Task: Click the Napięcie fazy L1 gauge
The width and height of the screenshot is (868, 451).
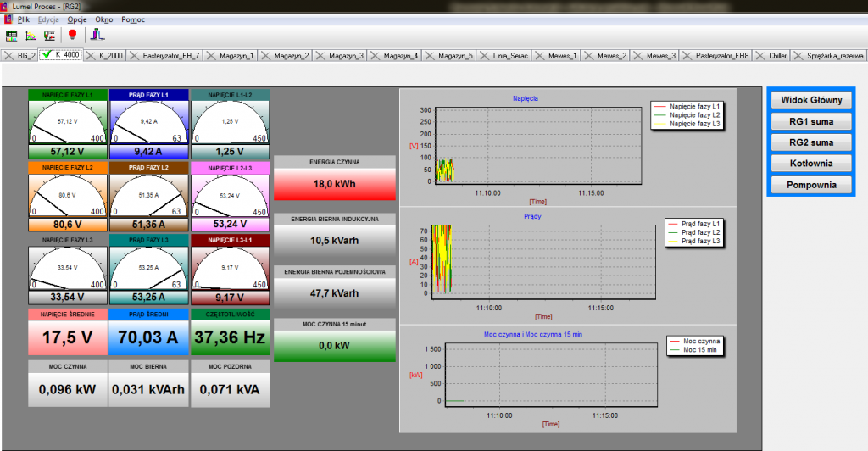Action: pyautogui.click(x=68, y=124)
